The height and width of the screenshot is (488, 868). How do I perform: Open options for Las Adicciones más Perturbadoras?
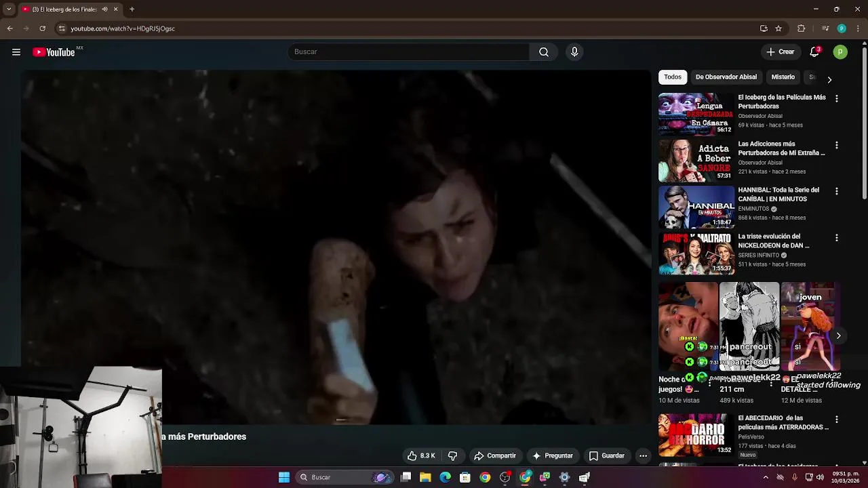pyautogui.click(x=836, y=145)
